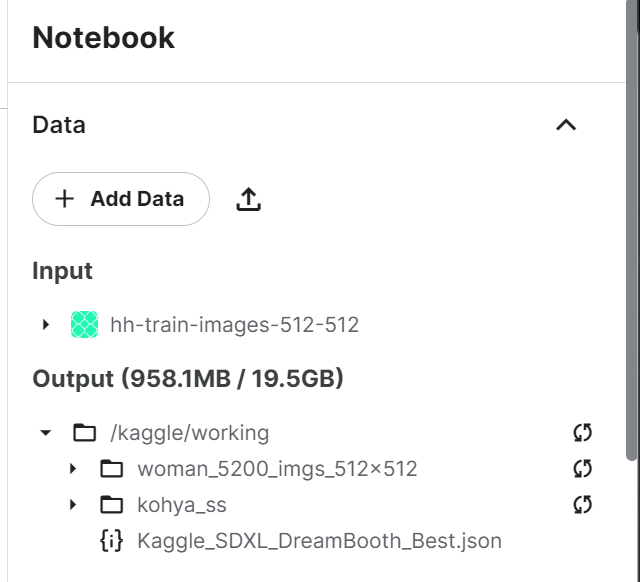Click the kohya_ss folder icon
Screen dimensions: 640x582
(111, 505)
